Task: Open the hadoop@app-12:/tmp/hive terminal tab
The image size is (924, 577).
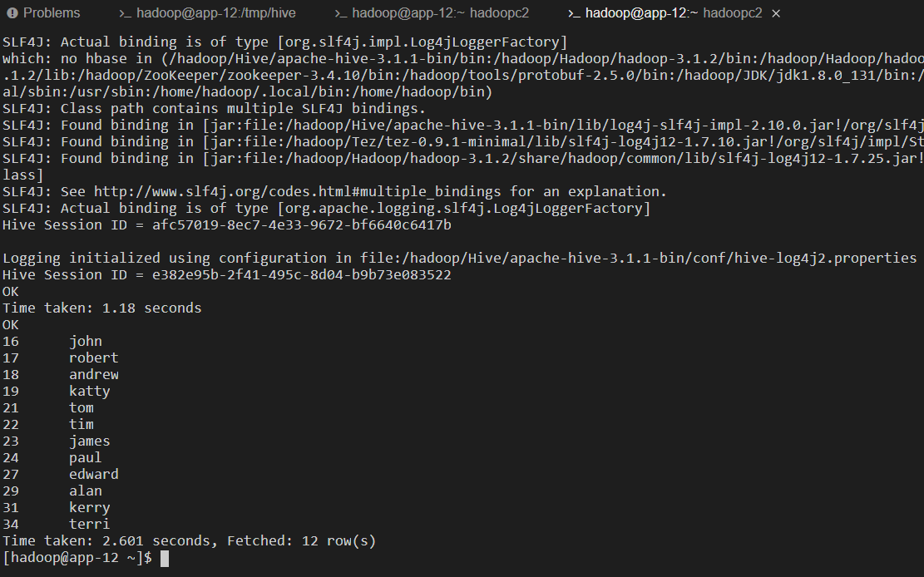Action: pyautogui.click(x=207, y=13)
